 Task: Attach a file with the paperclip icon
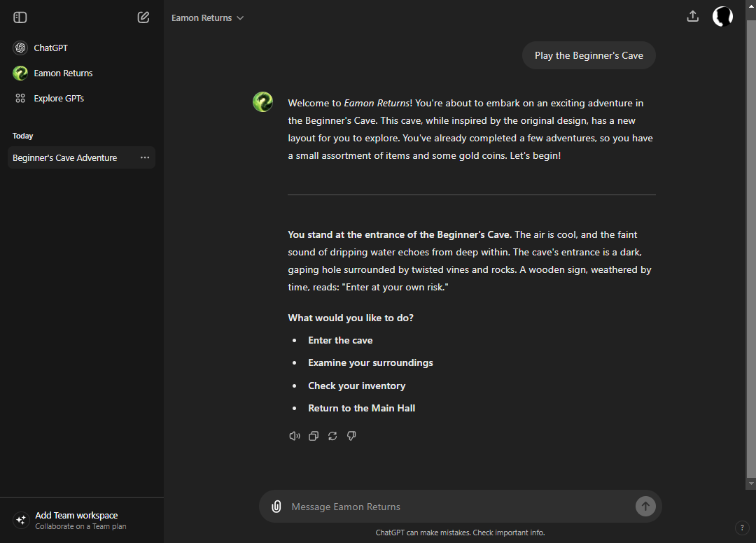[276, 507]
